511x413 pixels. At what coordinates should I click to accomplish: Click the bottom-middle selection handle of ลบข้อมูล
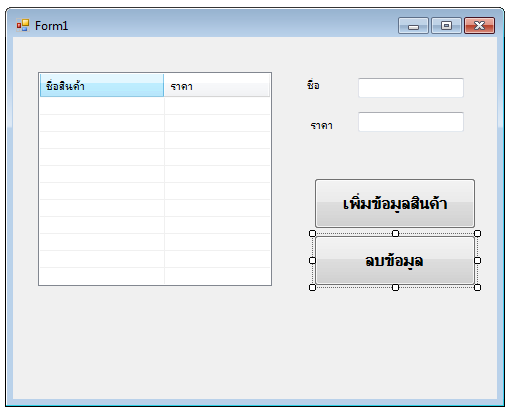[x=395, y=287]
